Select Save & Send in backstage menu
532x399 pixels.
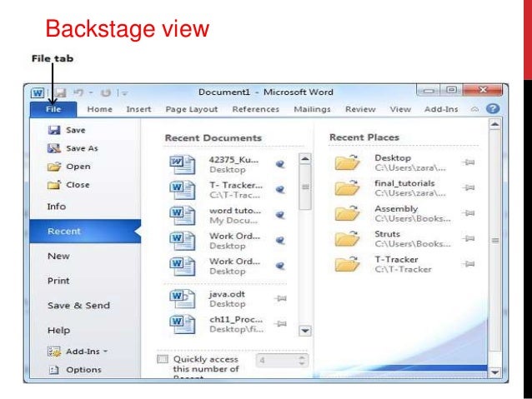coord(78,306)
